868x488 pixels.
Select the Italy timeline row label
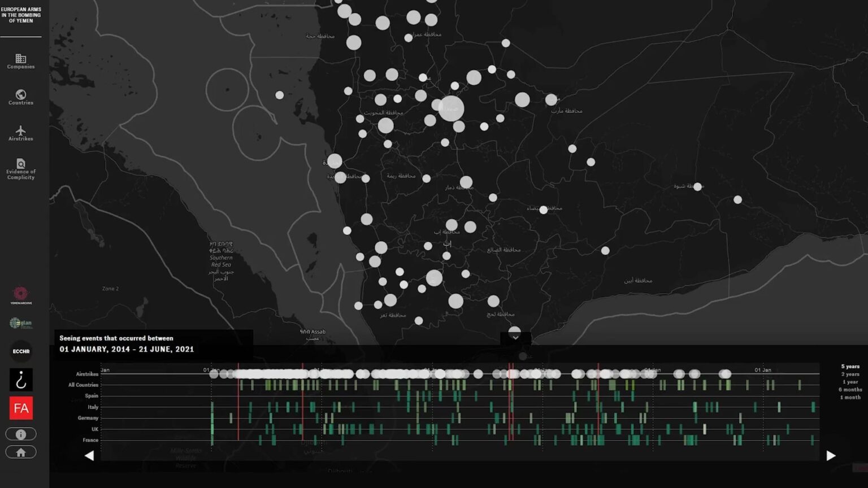coord(93,407)
